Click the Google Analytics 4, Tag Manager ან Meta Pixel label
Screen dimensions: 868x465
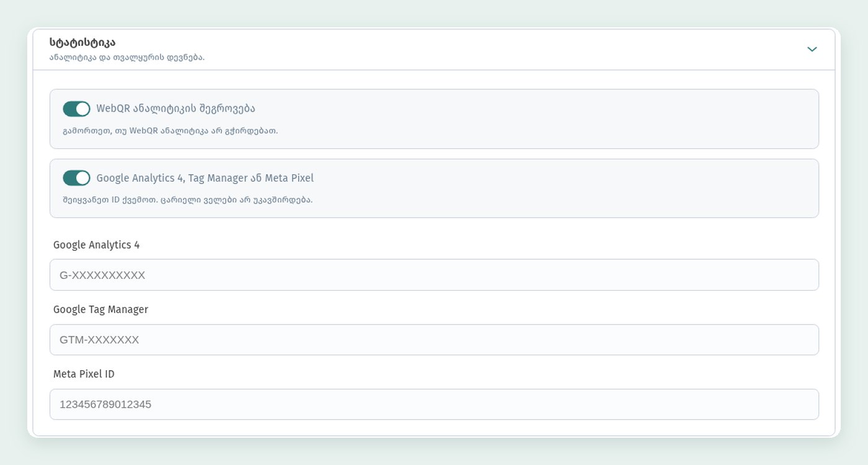pos(205,178)
